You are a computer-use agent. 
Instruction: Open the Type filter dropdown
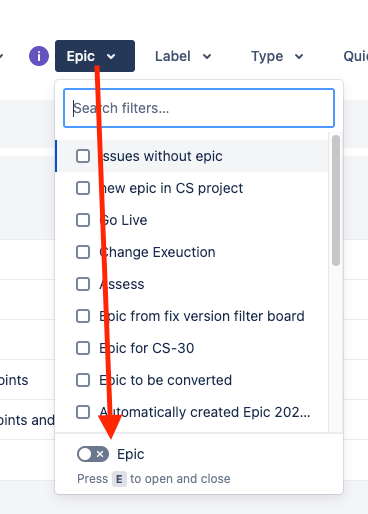[x=277, y=56]
